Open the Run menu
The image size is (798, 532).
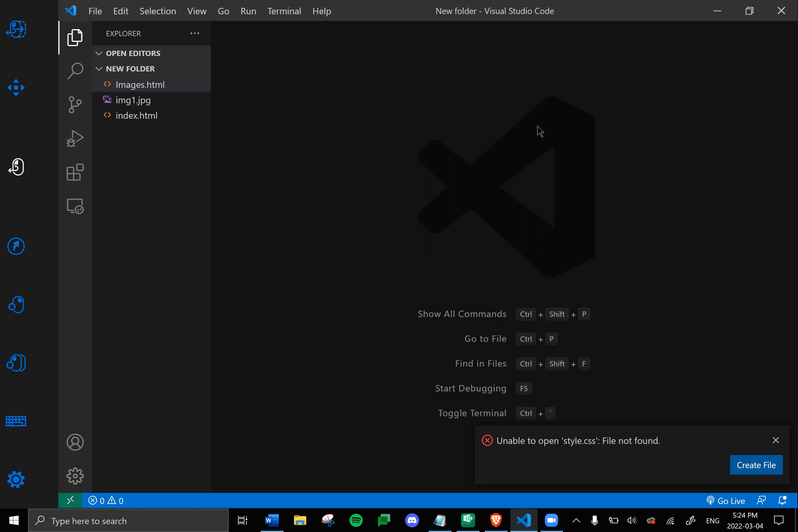[248, 11]
